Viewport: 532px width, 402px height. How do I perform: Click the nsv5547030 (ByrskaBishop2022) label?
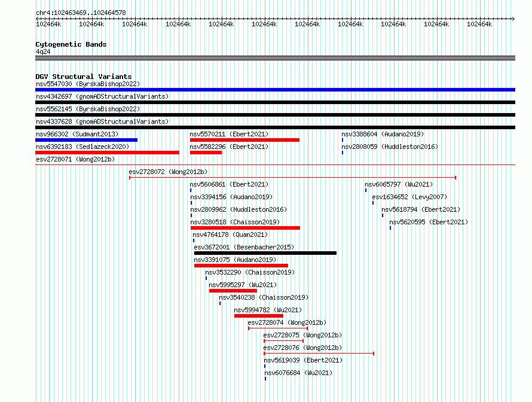pos(88,84)
